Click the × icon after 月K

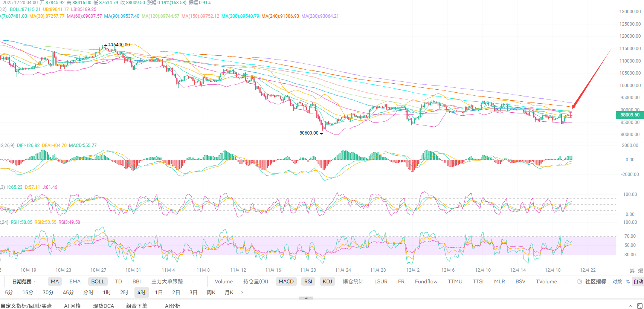click(x=242, y=292)
